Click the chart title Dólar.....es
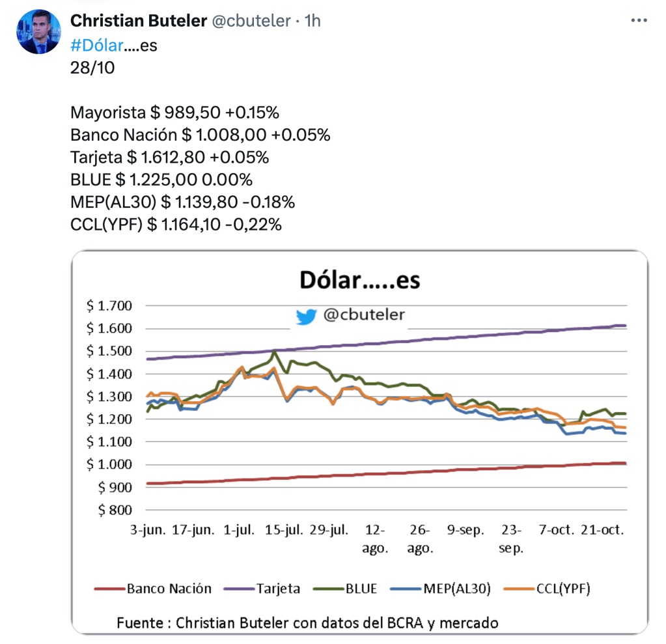This screenshot has height=644, width=666. coord(359,280)
